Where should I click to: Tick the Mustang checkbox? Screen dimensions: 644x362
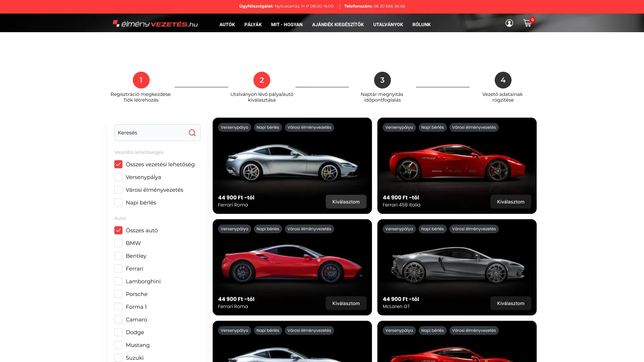[118, 345]
